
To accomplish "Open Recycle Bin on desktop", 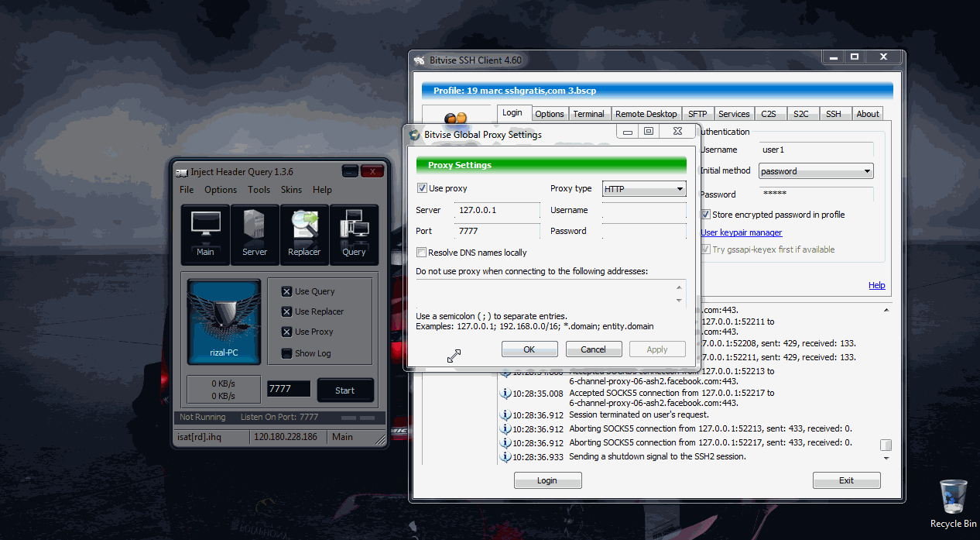I will click(953, 504).
